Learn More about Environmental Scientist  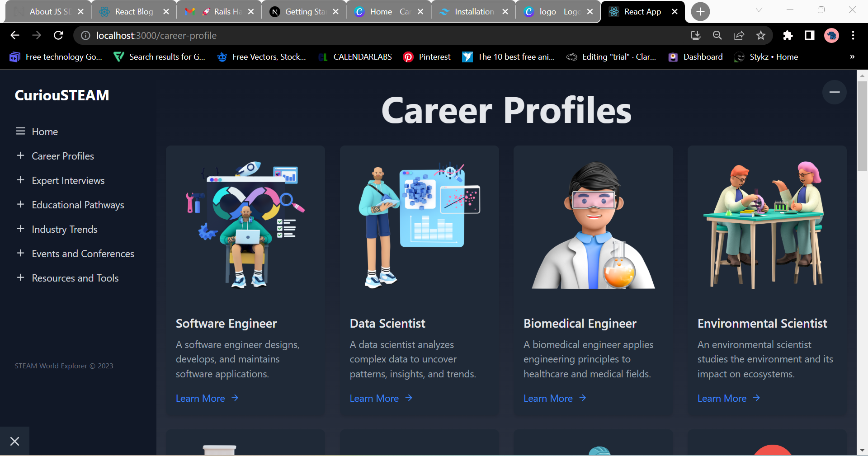pos(729,398)
